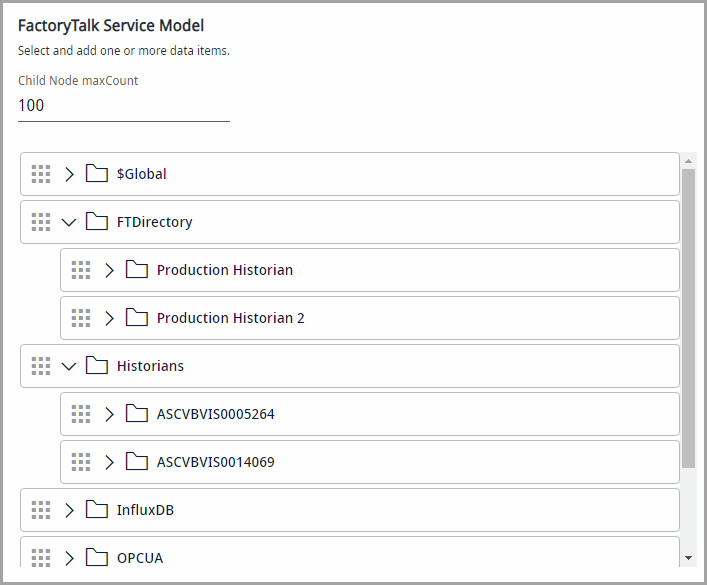Click the grid handle next to Production Historian 2
The image size is (707, 585).
pos(81,318)
